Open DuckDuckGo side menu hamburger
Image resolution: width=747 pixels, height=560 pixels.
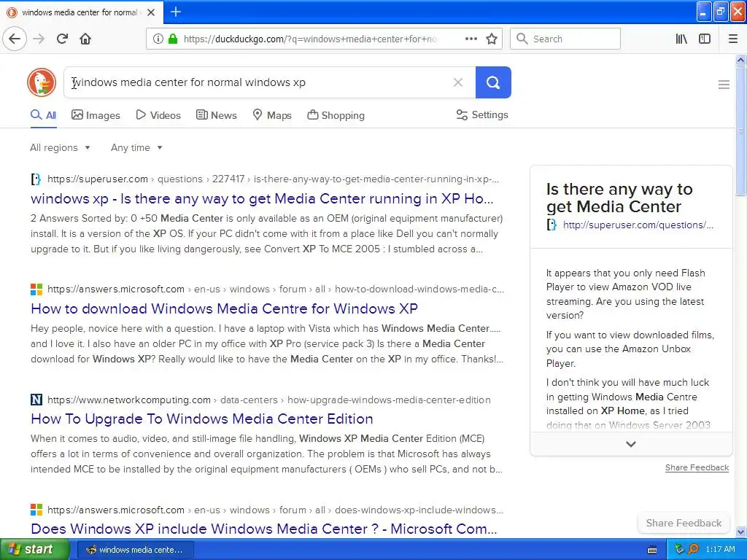(724, 85)
